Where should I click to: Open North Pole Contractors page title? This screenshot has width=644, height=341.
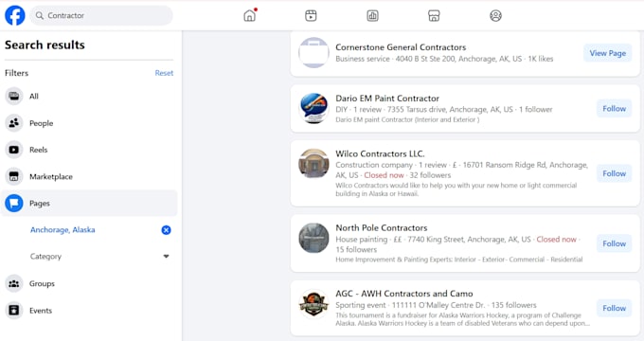click(x=381, y=227)
